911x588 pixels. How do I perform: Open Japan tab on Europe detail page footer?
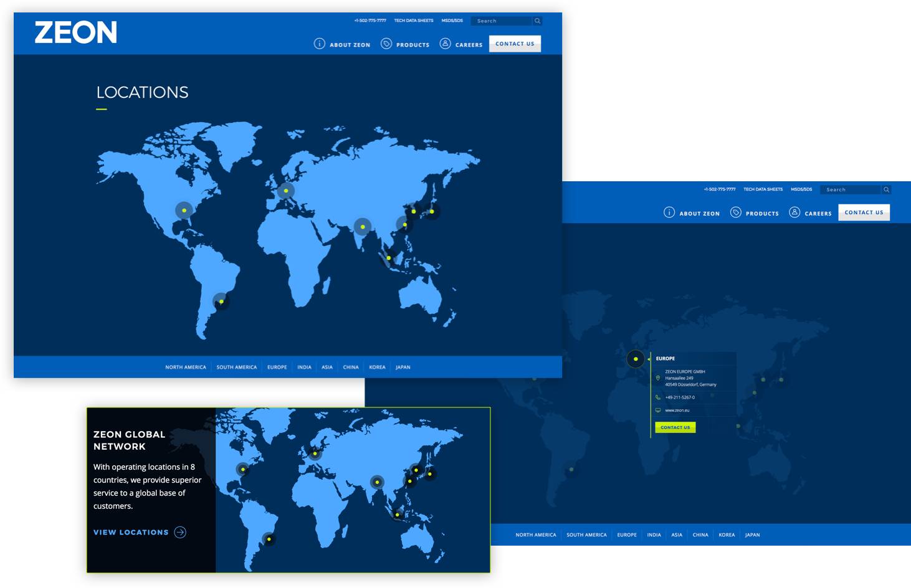[x=753, y=535]
